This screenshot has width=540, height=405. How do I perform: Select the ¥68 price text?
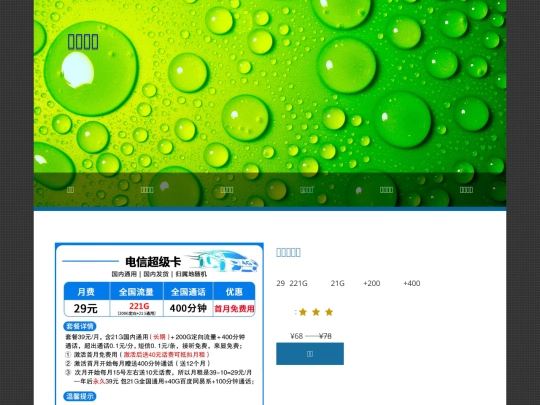[297, 336]
